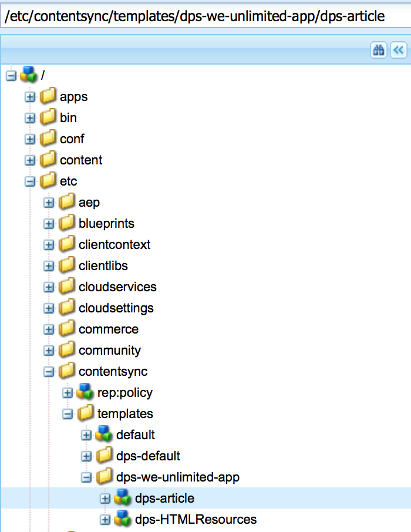Expand the content folder
Viewport: 411px width, 532px height.
[x=30, y=160]
